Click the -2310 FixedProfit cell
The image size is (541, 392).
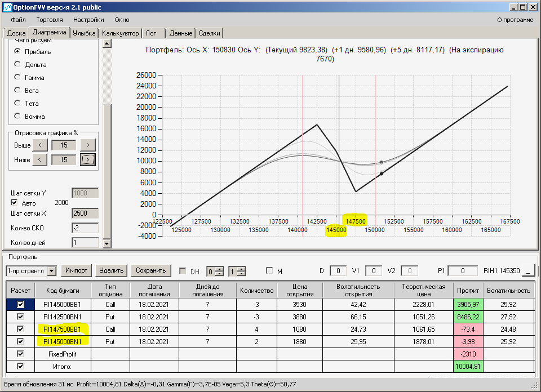coord(468,354)
